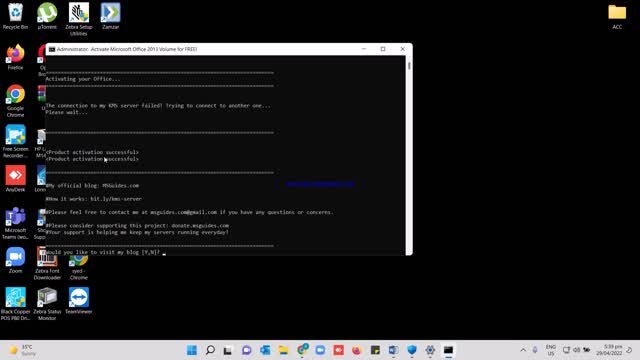This screenshot has width=640, height=360.
Task: Click the '#How it works: bit.ly/kms-server' line
Action: click(94, 199)
